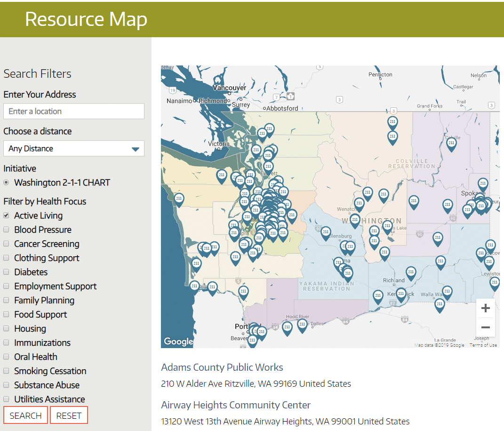Check the Smoking Cessation box
Viewport: 504px width, 431px height.
click(x=6, y=371)
